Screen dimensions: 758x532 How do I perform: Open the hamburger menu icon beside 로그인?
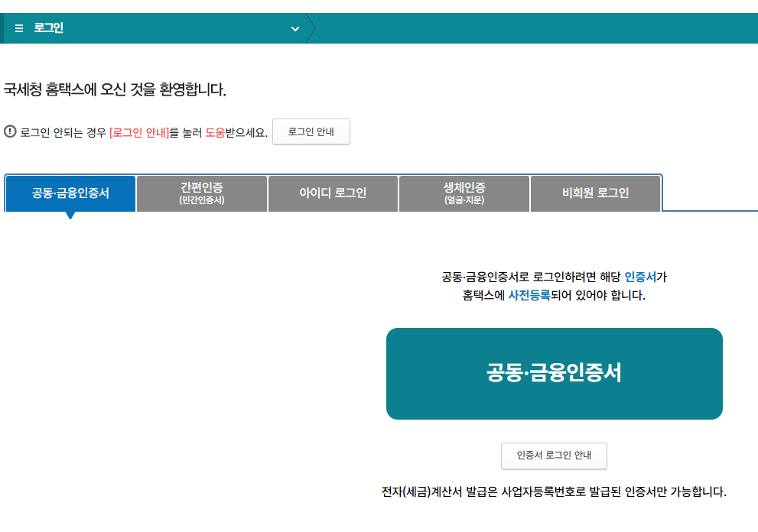(x=19, y=28)
